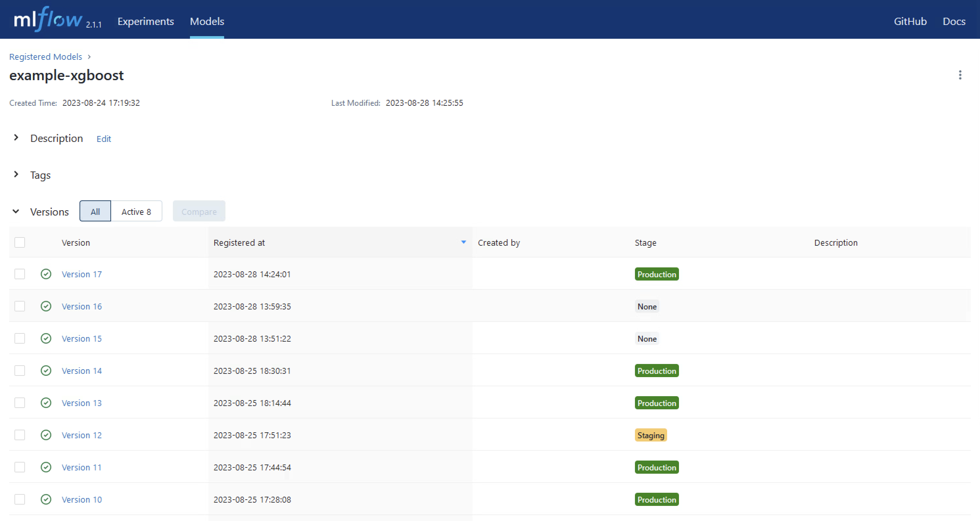Click the None stage badge of Version 15
The width and height of the screenshot is (980, 521).
click(x=647, y=338)
